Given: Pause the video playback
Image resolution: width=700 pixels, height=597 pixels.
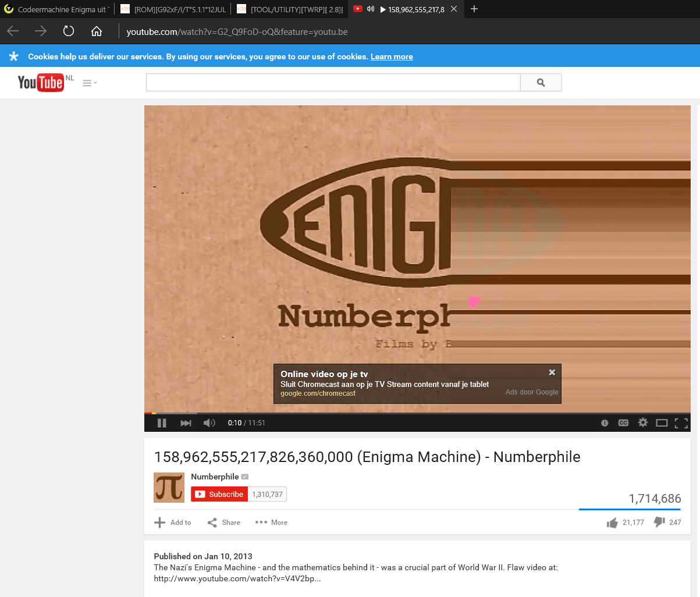Looking at the screenshot, I should pos(162,423).
